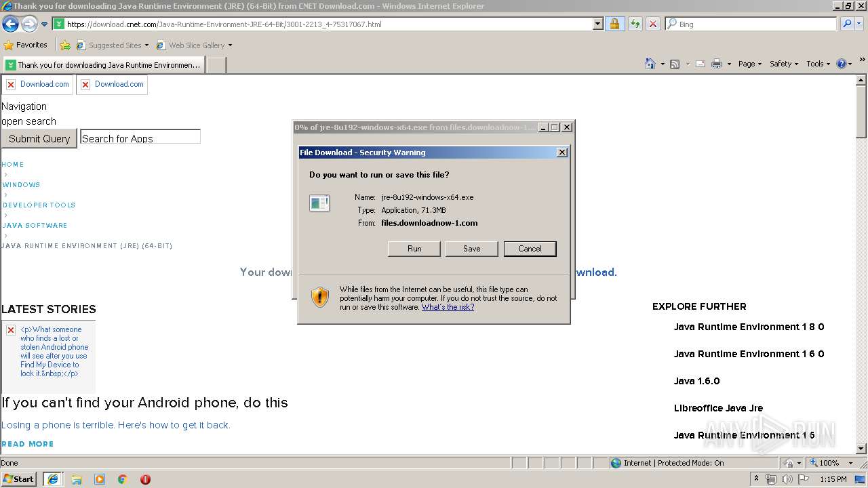Click the Add to Favorites Bar icon
The image size is (868, 488).
pyautogui.click(x=65, y=45)
